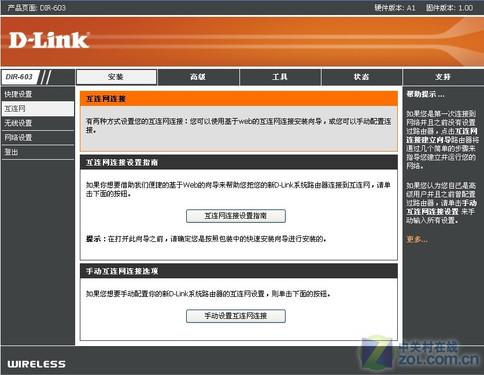
Task: Switch to the 状态 tab
Action: (362, 77)
